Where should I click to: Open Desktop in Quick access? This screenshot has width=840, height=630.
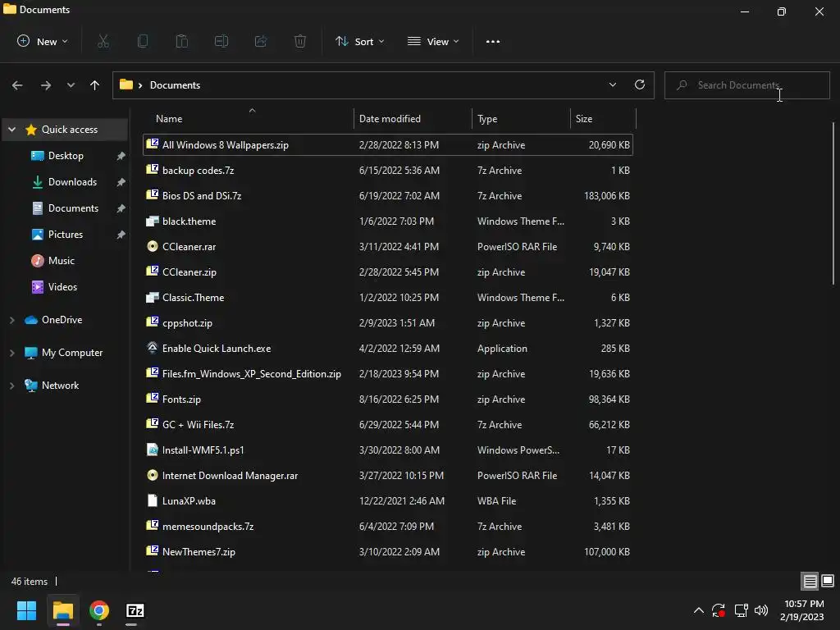coord(66,156)
